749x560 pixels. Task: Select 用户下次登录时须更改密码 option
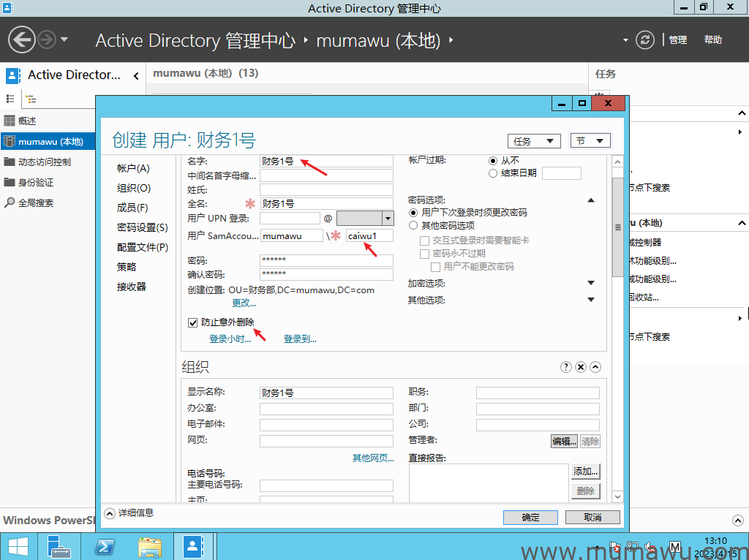pyautogui.click(x=413, y=213)
